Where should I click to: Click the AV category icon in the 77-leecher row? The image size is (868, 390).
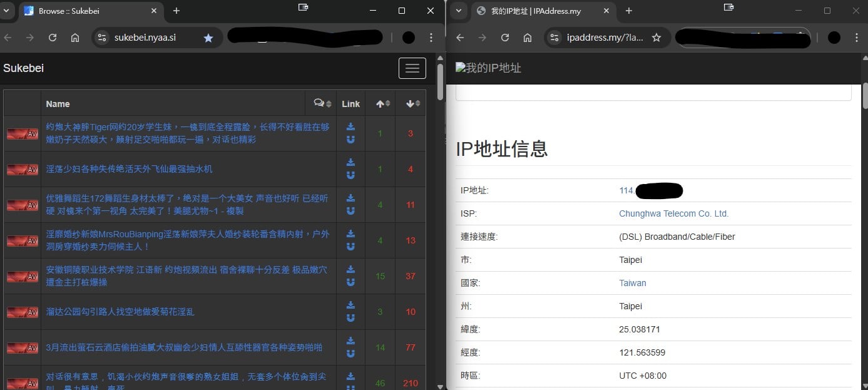click(23, 347)
